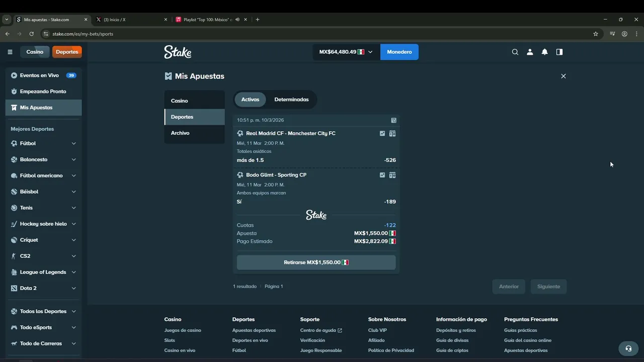The height and width of the screenshot is (362, 644).
Task: Open Chrome three-dot menu
Action: [637, 34]
